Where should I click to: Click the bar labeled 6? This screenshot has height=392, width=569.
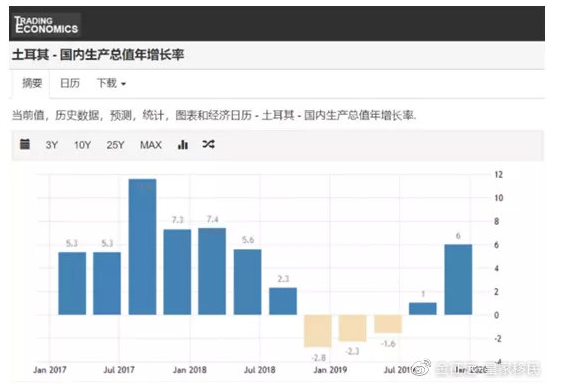(x=458, y=279)
